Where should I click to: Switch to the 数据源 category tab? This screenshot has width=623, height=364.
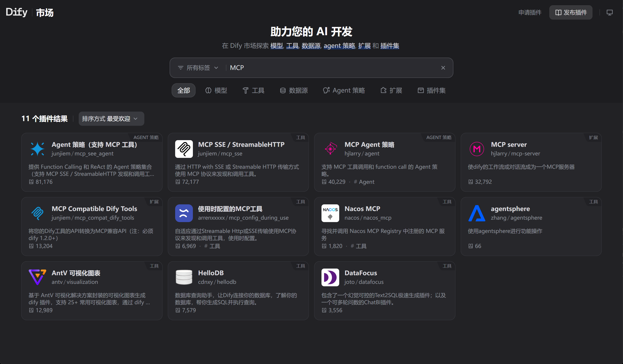(x=294, y=90)
